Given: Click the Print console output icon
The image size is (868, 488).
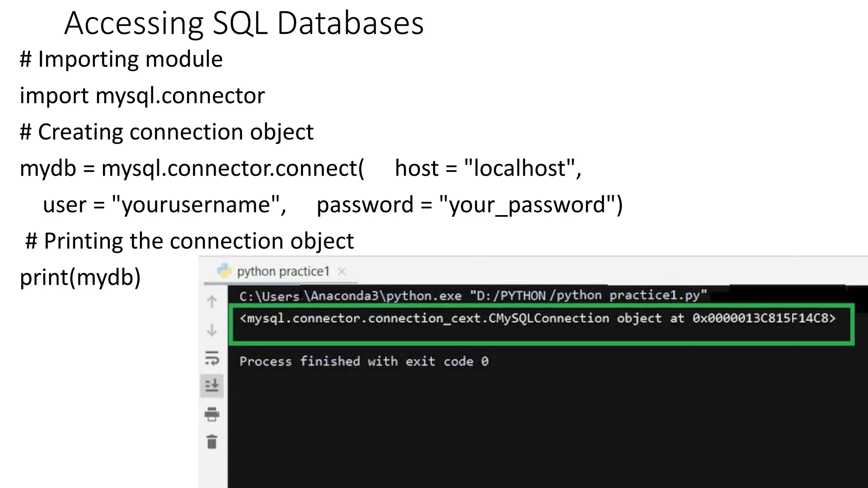Looking at the screenshot, I should coord(212,414).
